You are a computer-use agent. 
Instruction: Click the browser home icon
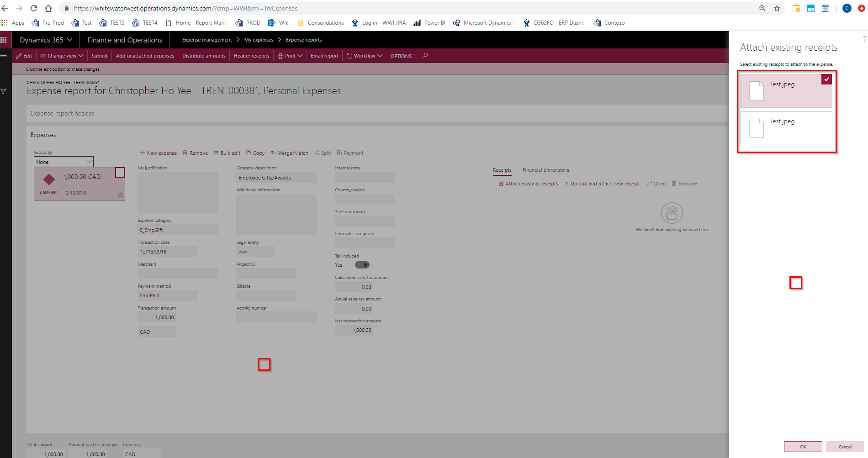(x=48, y=8)
